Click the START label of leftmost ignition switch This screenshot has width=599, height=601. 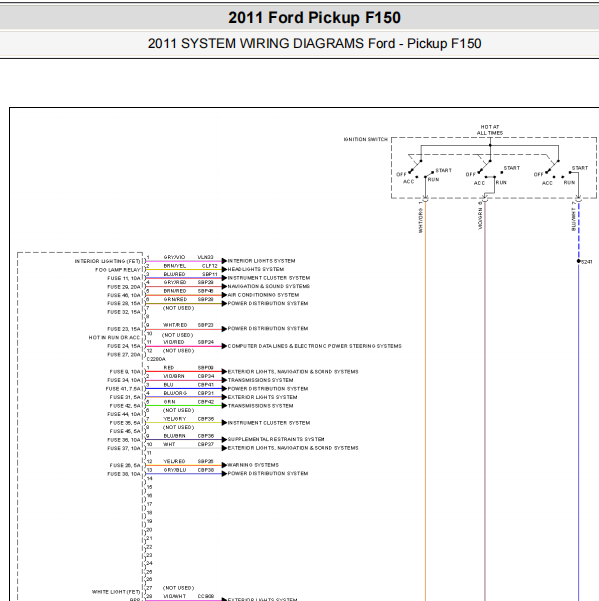click(444, 171)
